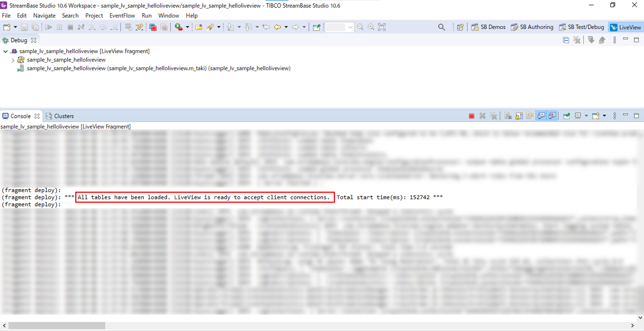Click the Pin Editor toolbar icon
The height and width of the screenshot is (331, 644).
316,27
